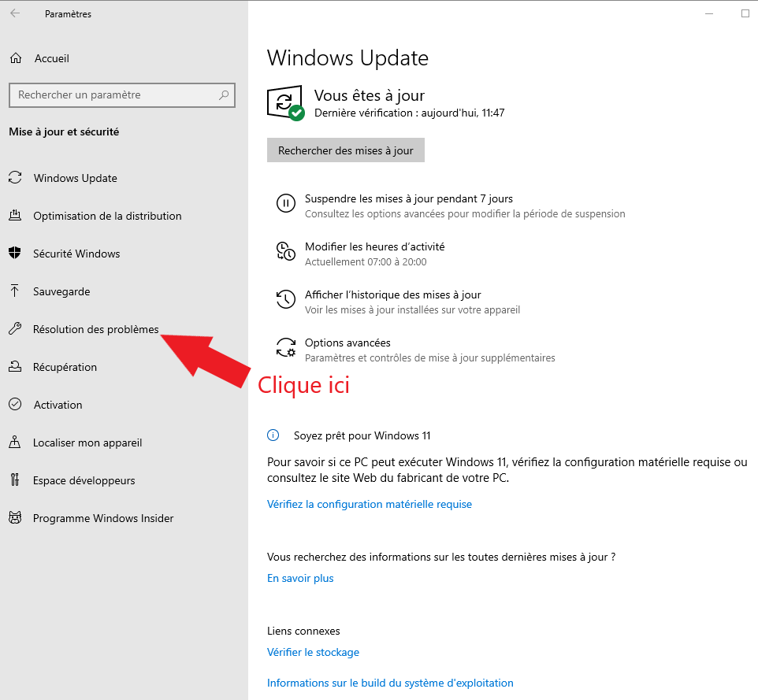Open Options avancées
Screen dimensions: 758x700
(x=347, y=343)
